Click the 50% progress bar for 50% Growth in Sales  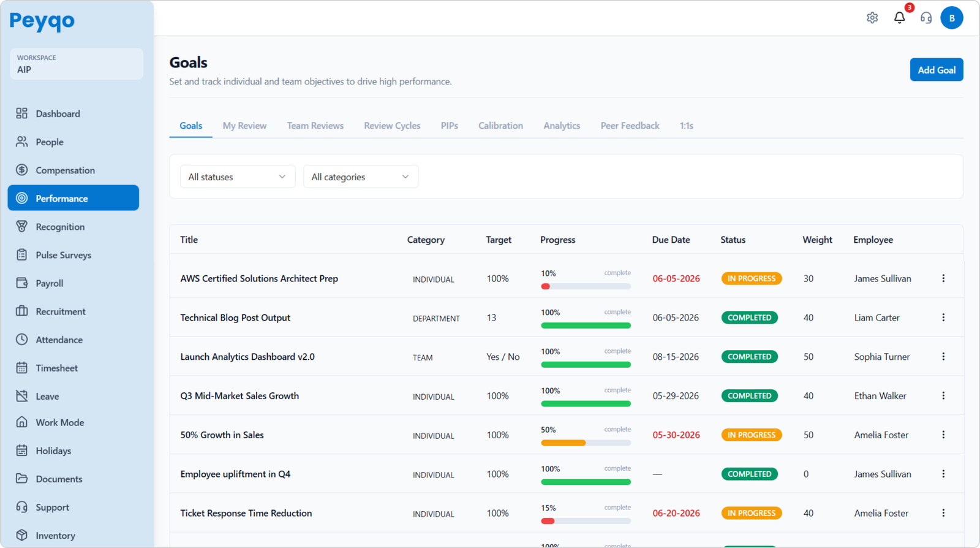(586, 443)
